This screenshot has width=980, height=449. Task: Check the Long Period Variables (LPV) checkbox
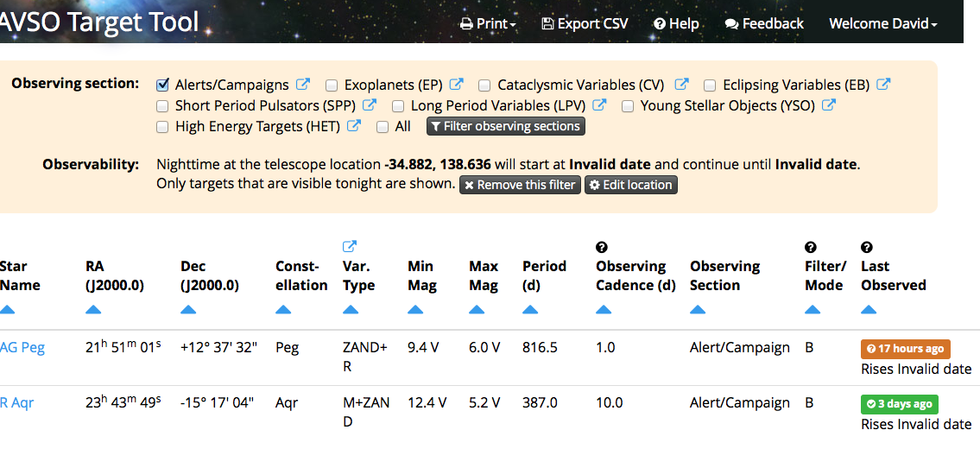point(398,106)
